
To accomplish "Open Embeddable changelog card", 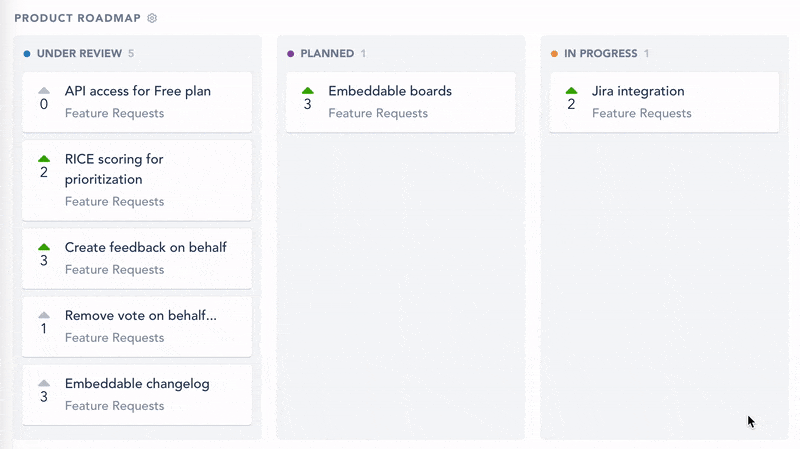I will point(137,395).
